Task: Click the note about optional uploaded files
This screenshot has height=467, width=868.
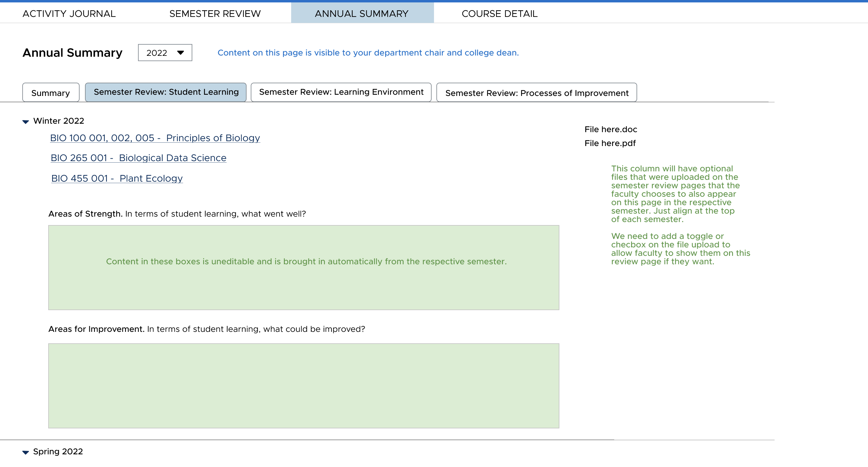Action: pyautogui.click(x=675, y=194)
